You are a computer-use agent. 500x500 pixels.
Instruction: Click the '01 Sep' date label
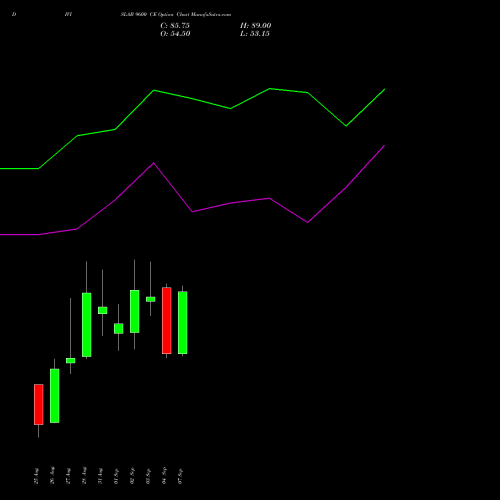pos(116,476)
